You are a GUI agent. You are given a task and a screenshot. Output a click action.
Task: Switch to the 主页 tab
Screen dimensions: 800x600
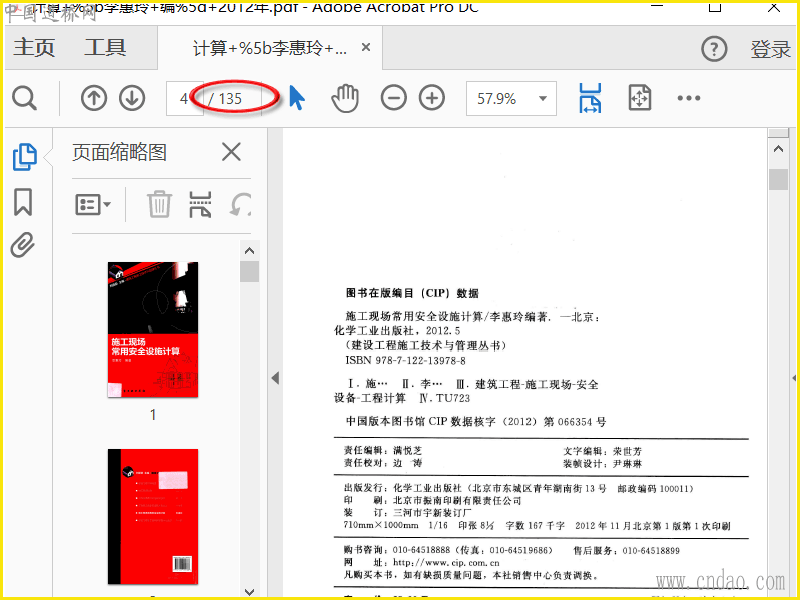[34, 47]
